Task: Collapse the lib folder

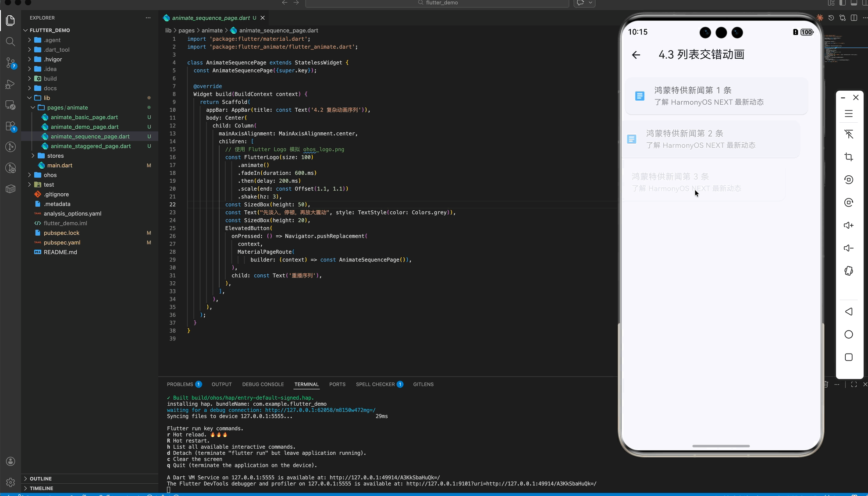Action: coord(46,98)
